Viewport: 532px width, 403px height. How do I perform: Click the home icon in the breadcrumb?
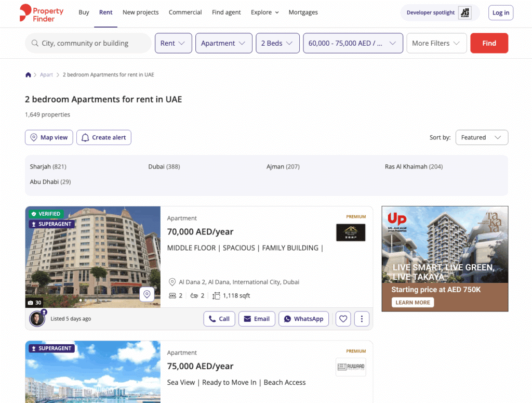[x=28, y=74]
